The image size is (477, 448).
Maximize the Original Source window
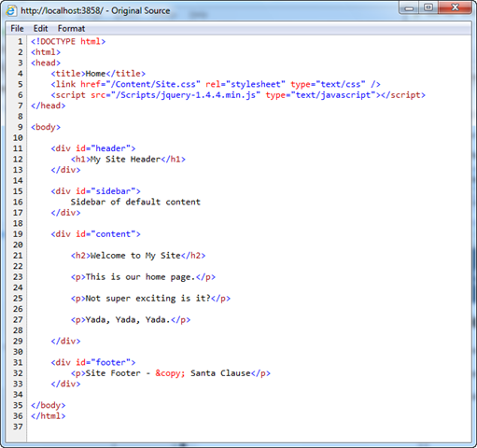click(x=428, y=7)
